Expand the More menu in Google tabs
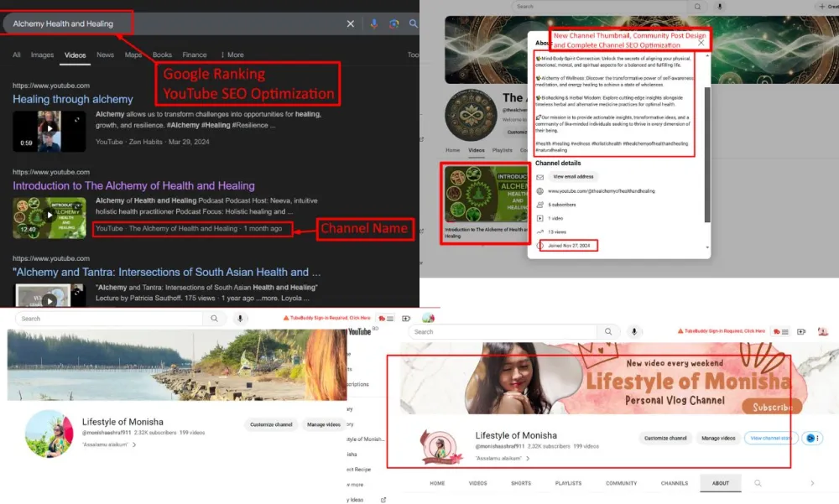839x504 pixels. pyautogui.click(x=232, y=55)
